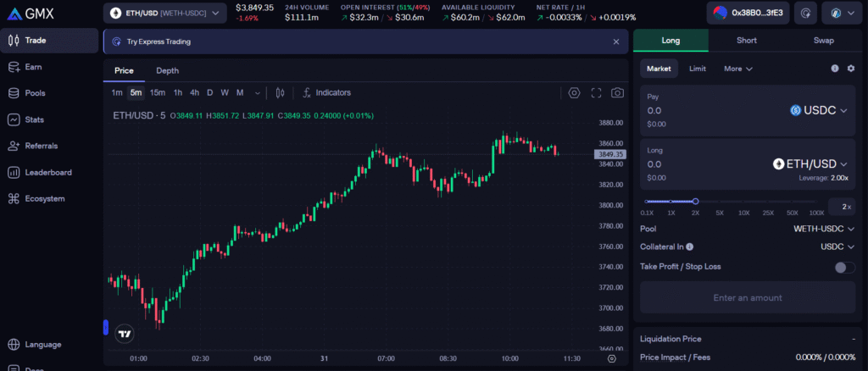Click the 3849.35 current price label
Image resolution: width=868 pixels, height=371 pixels.
[x=610, y=154]
